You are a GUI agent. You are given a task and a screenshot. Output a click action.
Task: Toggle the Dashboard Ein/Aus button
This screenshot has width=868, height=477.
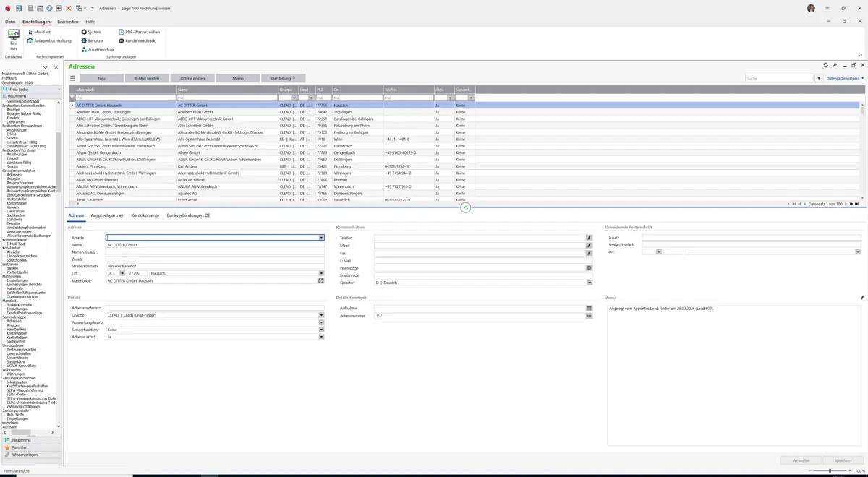pos(13,40)
